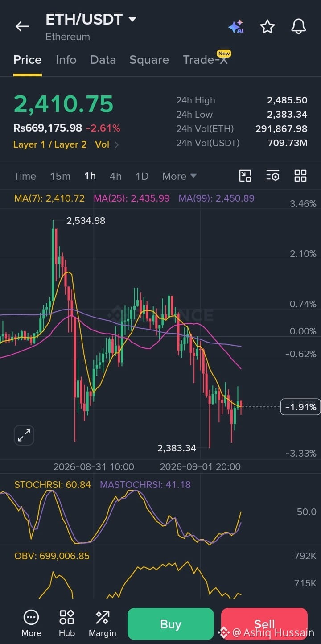Screen dimensions: 321x644
Task: Open price alert bell icon
Action: 299,27
